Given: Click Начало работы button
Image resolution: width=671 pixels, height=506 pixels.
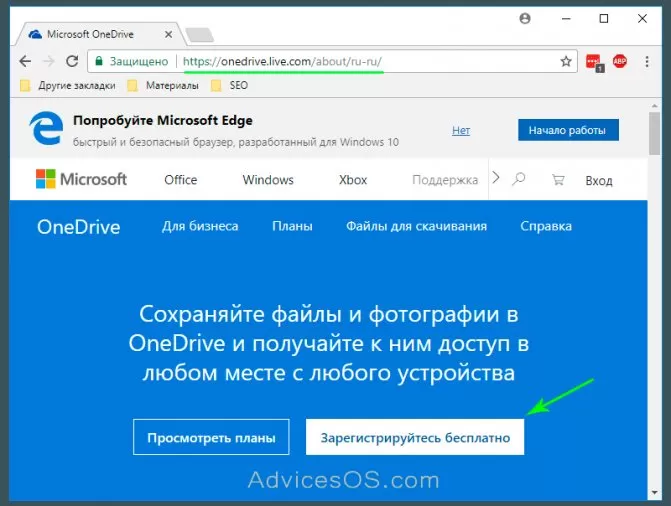Looking at the screenshot, I should click(x=568, y=130).
